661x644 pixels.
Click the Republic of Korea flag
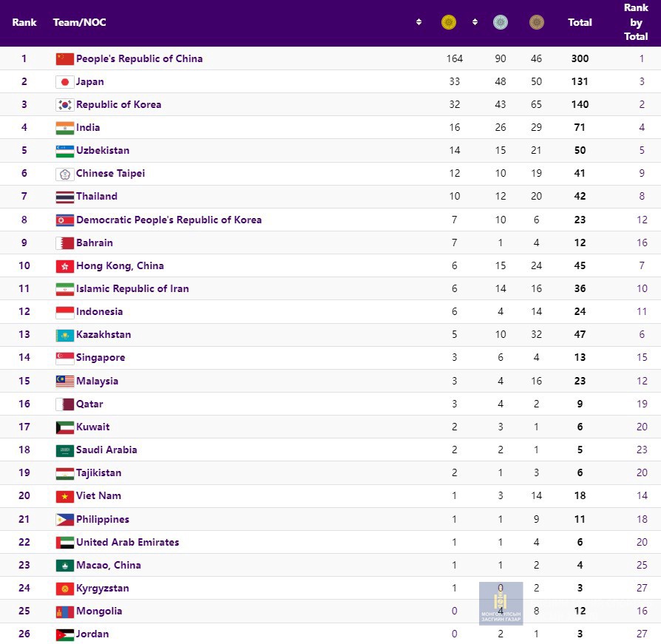[65, 105]
